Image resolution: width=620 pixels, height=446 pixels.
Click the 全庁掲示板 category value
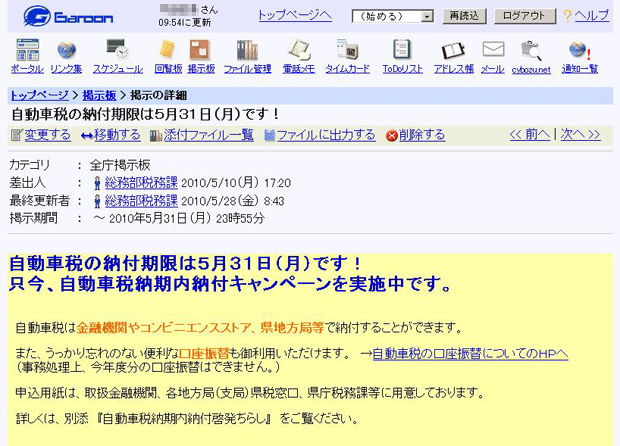coord(120,165)
